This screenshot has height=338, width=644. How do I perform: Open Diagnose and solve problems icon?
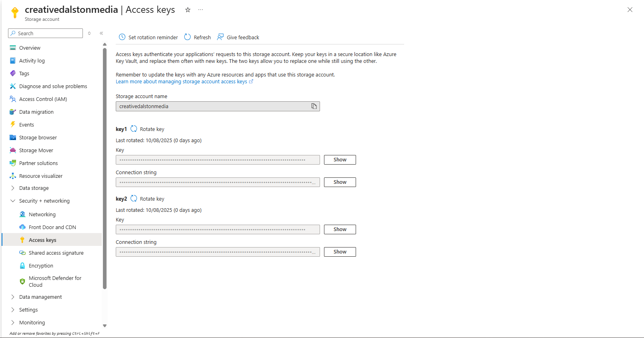tap(13, 86)
